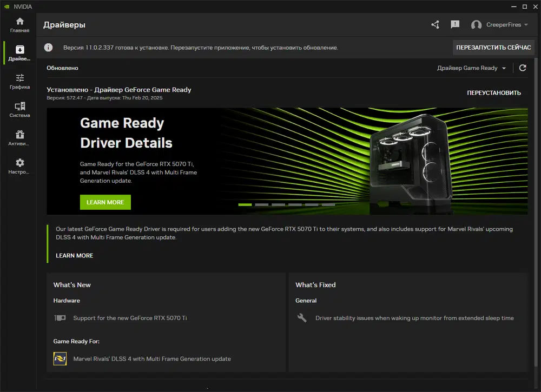Click the "Обновлено" status label

[62, 68]
